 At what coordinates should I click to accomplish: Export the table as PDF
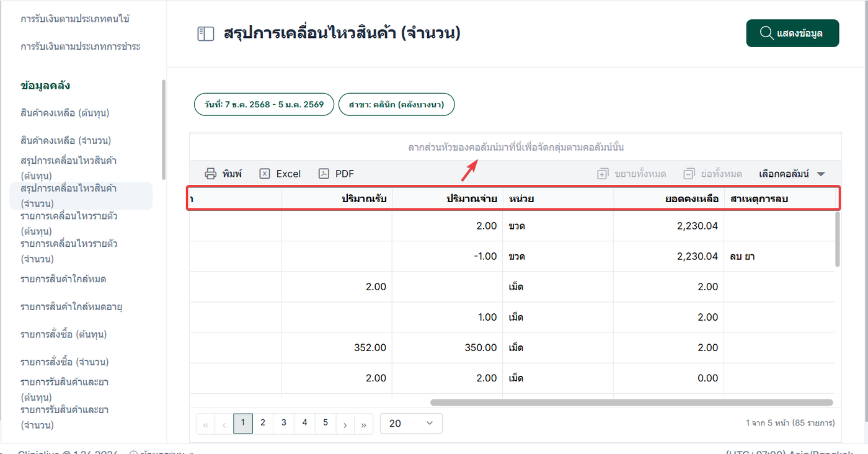pos(337,174)
